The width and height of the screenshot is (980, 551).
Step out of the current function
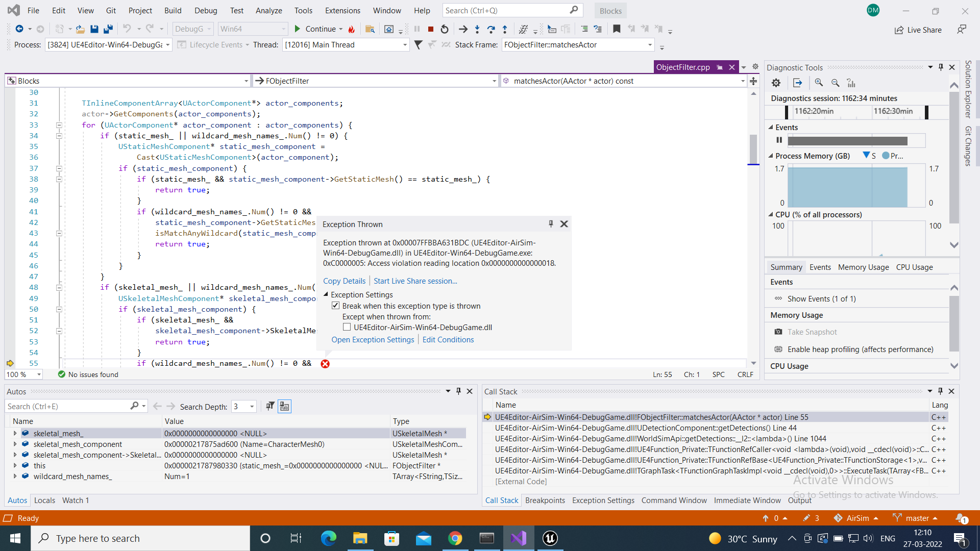(x=505, y=29)
